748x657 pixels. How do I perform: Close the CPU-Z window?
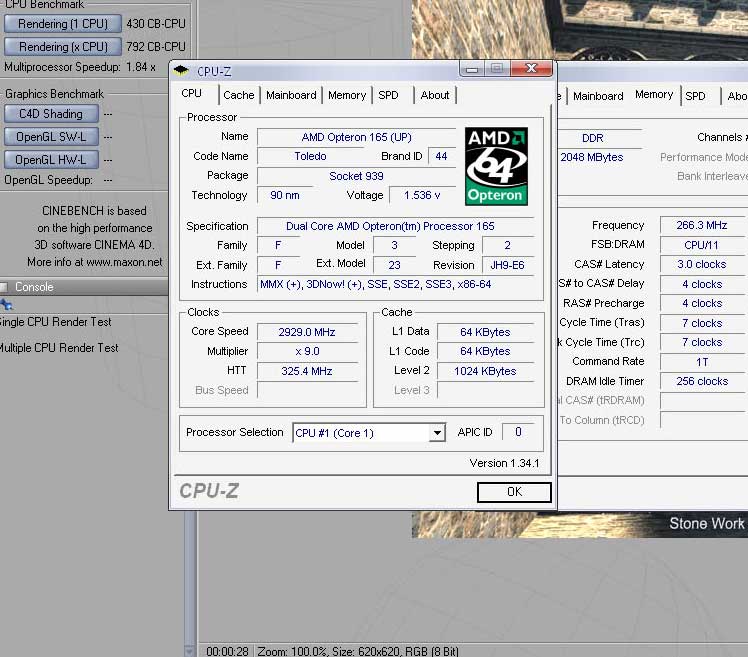point(531,69)
